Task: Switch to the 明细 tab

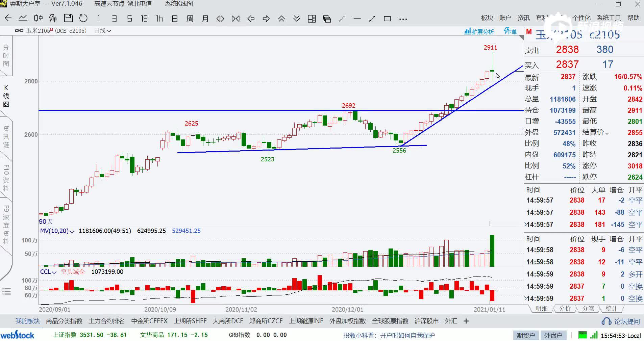Action: click(542, 309)
